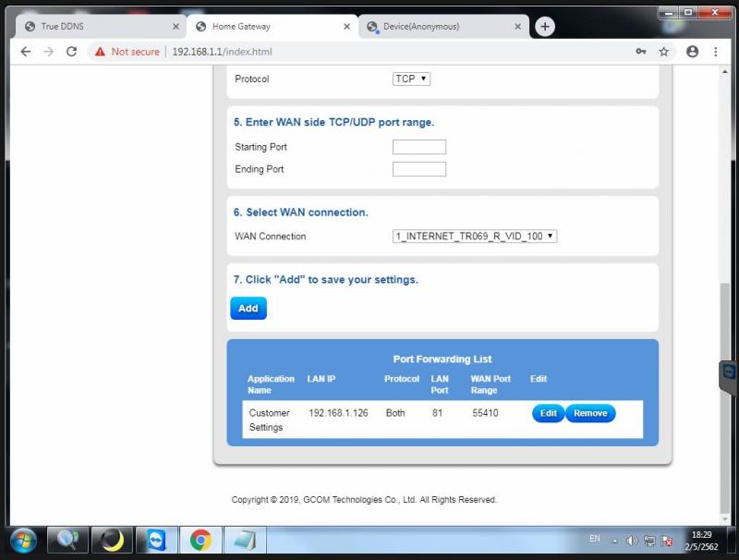This screenshot has height=560, width=739.
Task: Close the True DDNS tab
Action: 176,27
